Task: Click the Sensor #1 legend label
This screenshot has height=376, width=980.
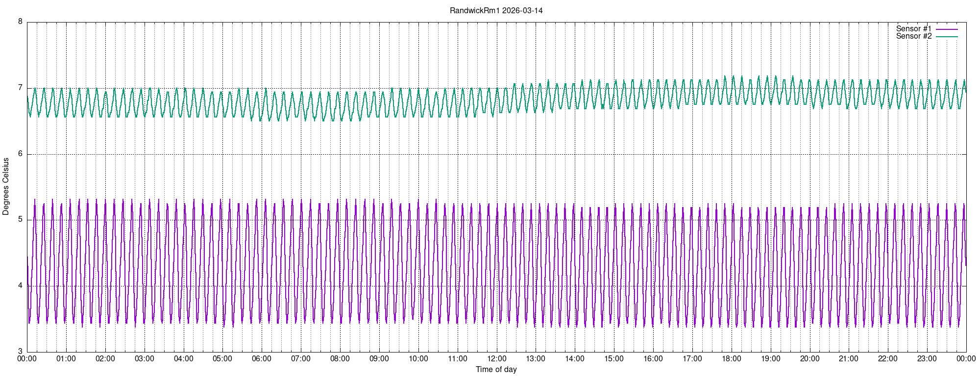Action: point(914,29)
